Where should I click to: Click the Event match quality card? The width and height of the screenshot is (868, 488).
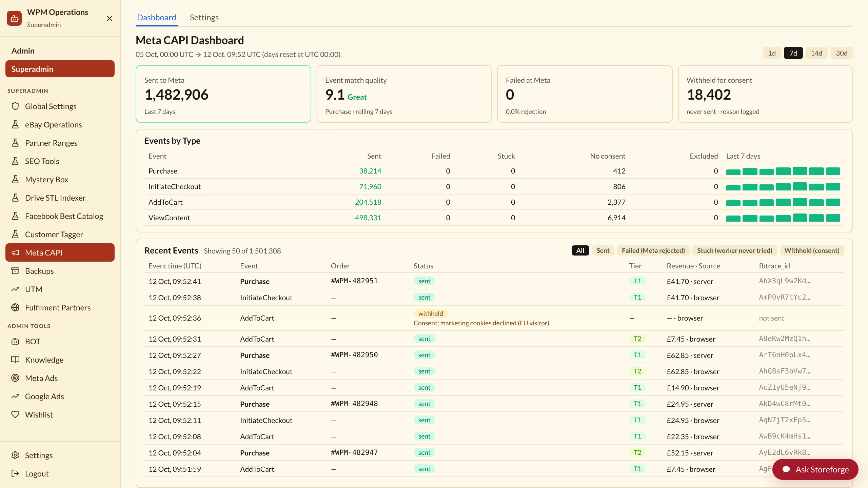404,94
